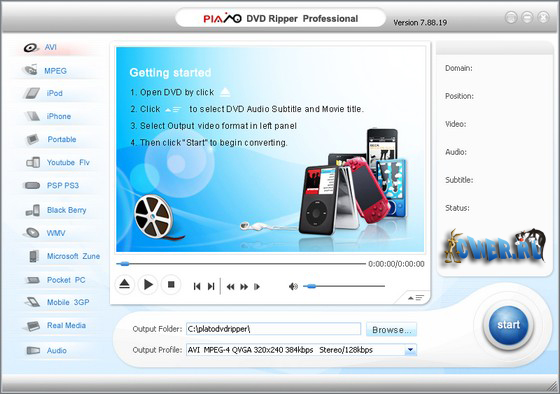
Task: Click the Browse button
Action: point(391,330)
